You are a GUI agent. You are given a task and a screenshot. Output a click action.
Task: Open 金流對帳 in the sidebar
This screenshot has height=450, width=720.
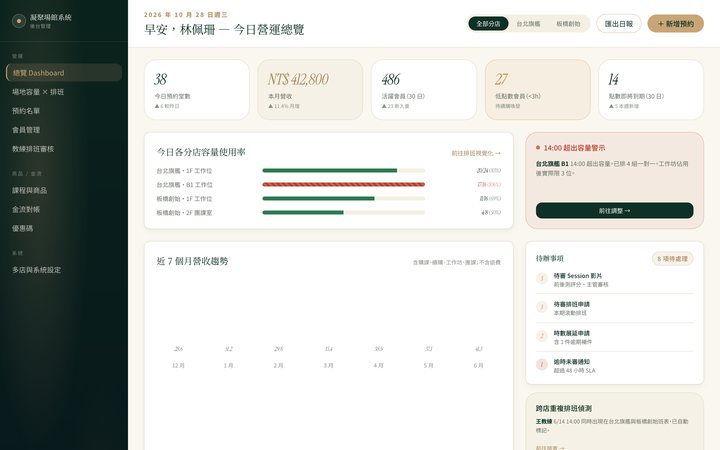(x=64, y=209)
